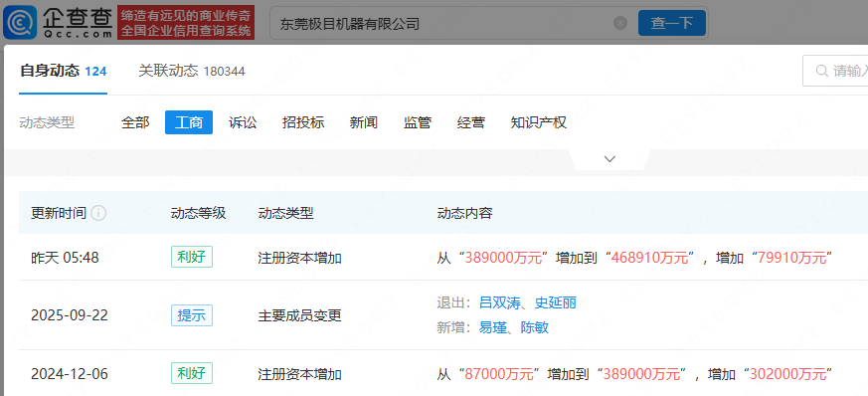Select the 工商 filter
The height and width of the screenshot is (396, 868).
tap(189, 122)
